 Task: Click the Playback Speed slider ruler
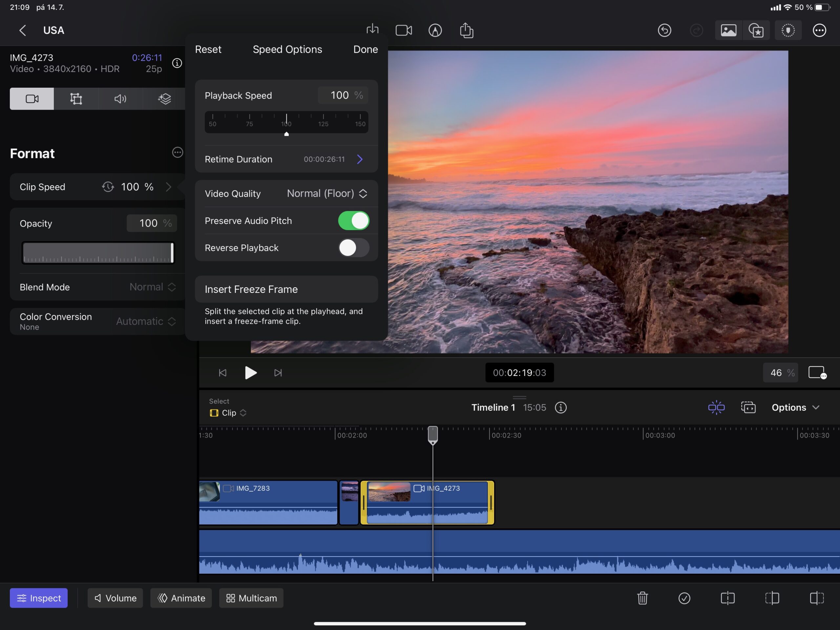click(x=286, y=121)
